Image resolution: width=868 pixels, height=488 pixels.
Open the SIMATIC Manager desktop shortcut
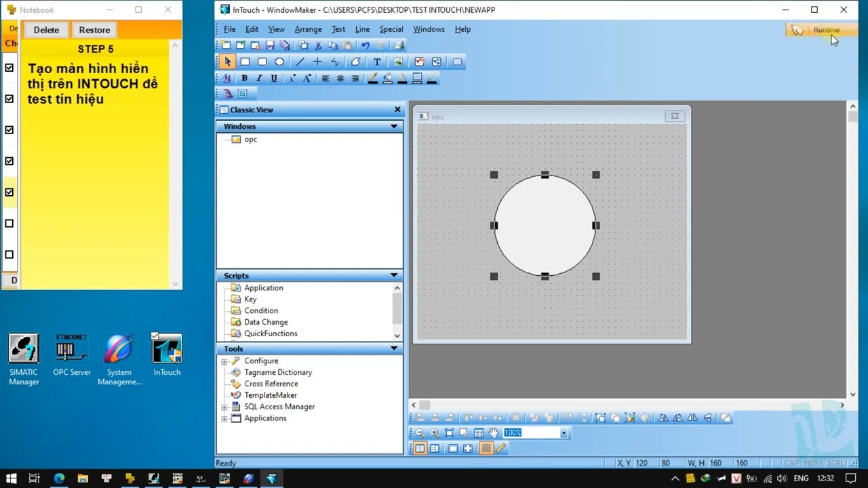[x=24, y=360]
